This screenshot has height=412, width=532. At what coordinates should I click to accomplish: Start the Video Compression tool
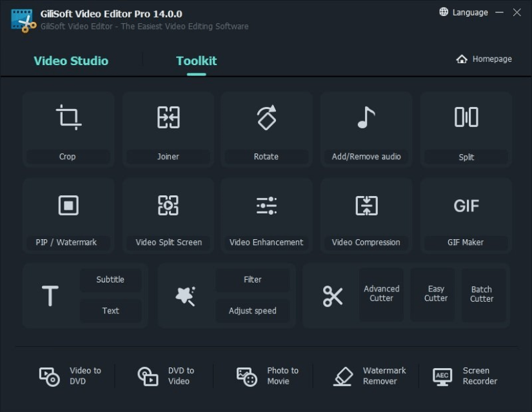pyautogui.click(x=366, y=216)
